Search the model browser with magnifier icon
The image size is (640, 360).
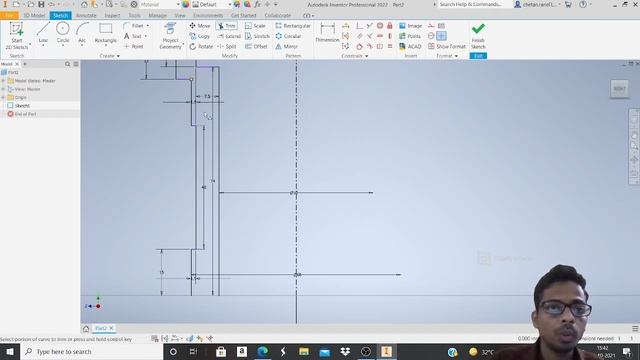click(x=67, y=64)
